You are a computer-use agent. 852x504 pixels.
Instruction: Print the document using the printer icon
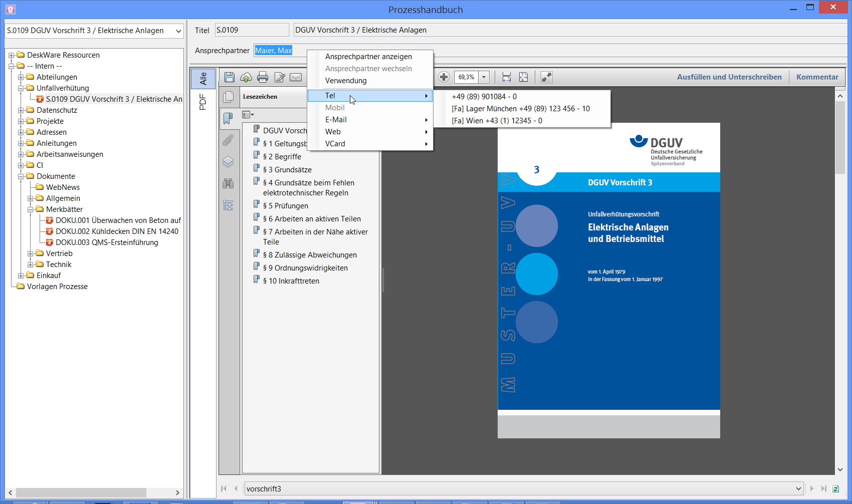click(263, 77)
